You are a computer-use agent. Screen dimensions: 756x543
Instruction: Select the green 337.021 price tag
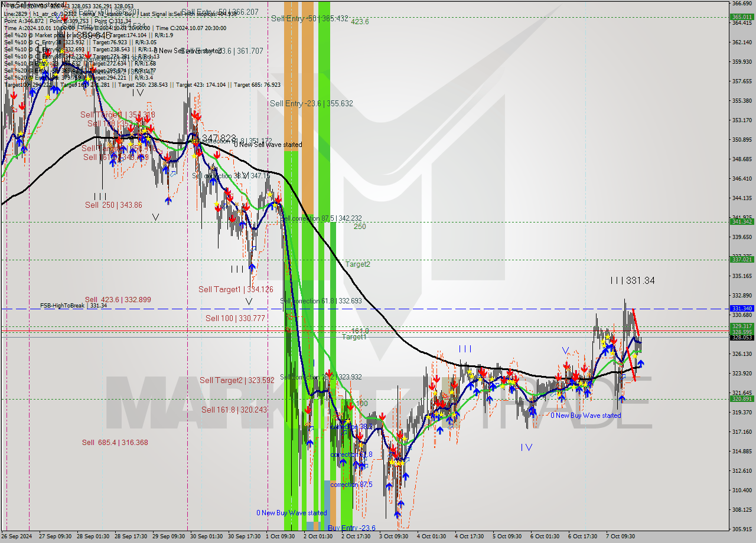click(x=742, y=260)
